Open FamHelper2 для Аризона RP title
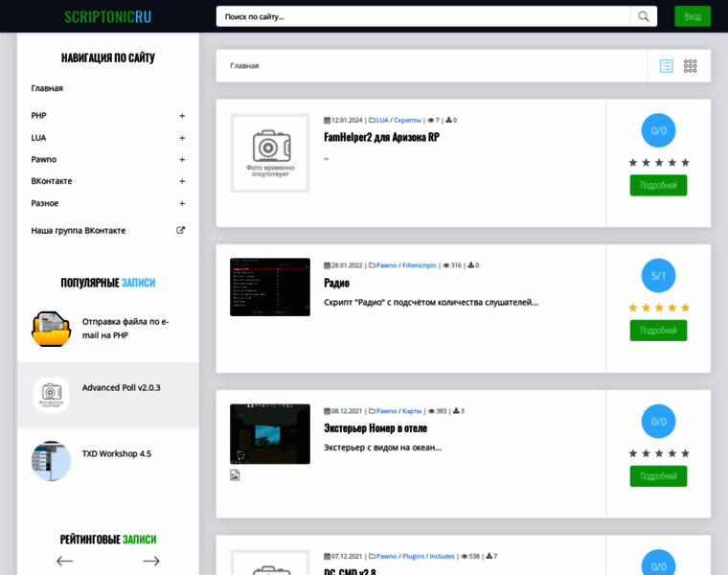Screen dimensions: 728x575 381,137
